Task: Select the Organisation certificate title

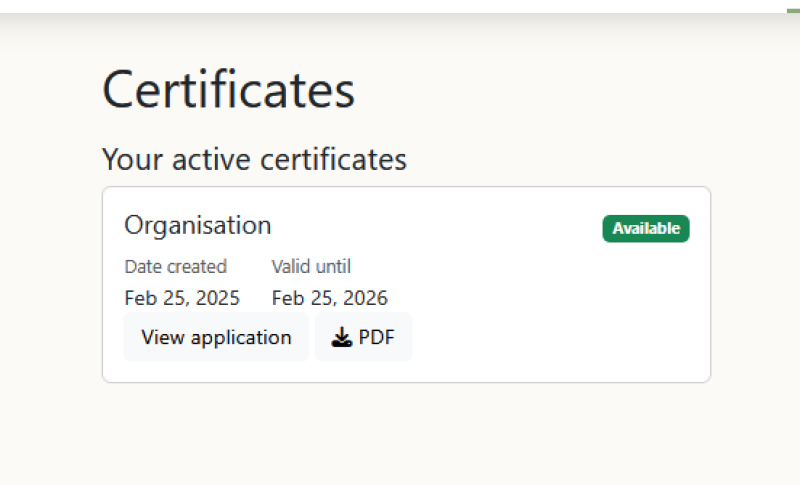Action: pos(198,225)
